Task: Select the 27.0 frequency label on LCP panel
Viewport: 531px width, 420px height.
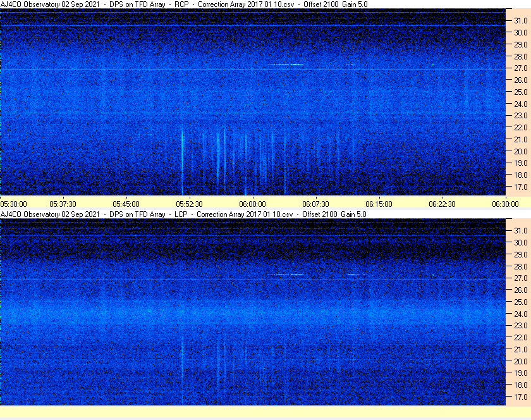Action: pos(521,278)
